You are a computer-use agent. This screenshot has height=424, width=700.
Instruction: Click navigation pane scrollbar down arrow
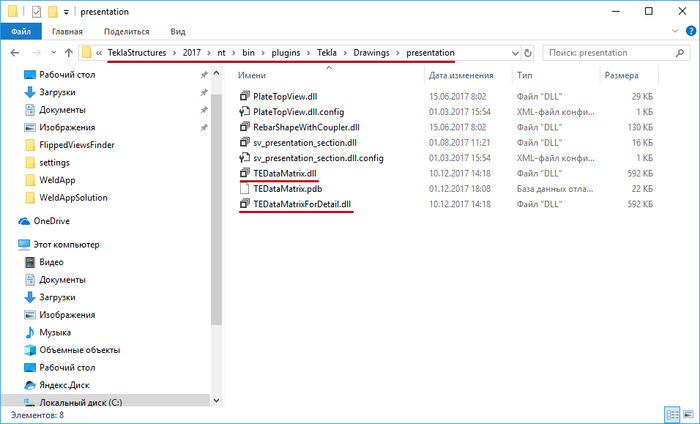tap(217, 400)
